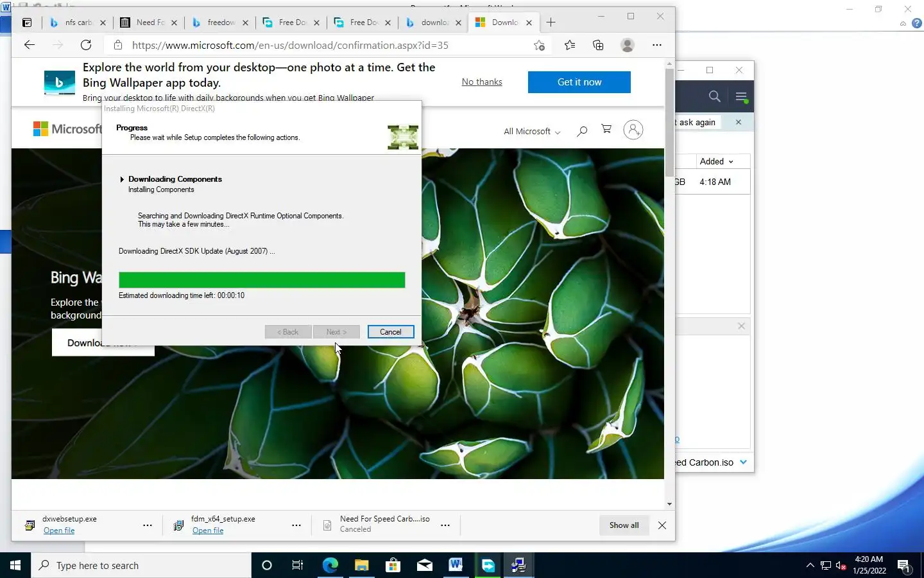Viewport: 924px width, 578px height.
Task: Open the notification center icon
Action: [x=905, y=566]
